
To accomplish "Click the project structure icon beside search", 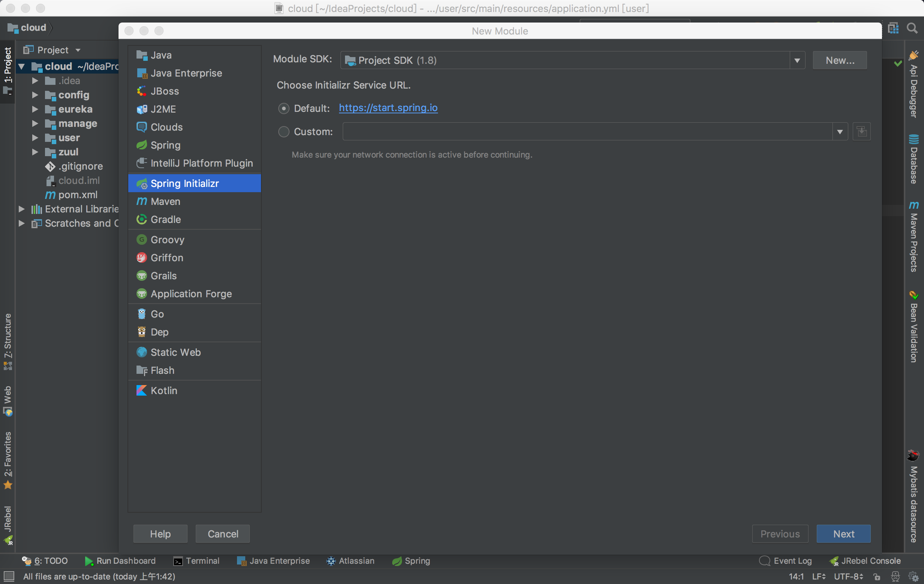I will (x=893, y=28).
